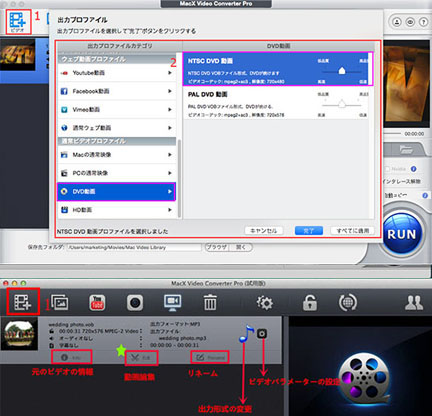Image resolution: width=432 pixels, height=416 pixels.
Task: Click the globe update icon
Action: click(x=348, y=303)
